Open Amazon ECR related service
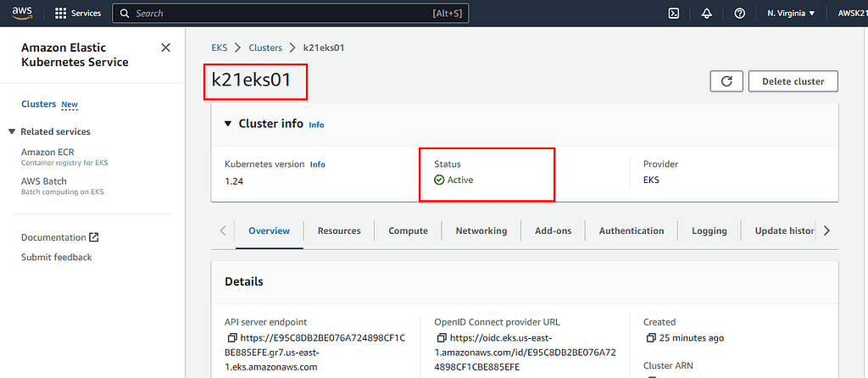This screenshot has height=378, width=868. [47, 152]
